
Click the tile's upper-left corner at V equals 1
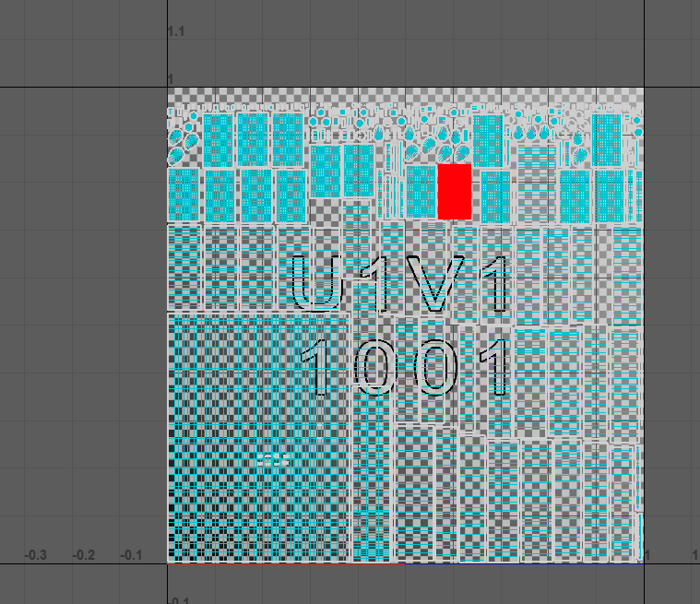167,88
